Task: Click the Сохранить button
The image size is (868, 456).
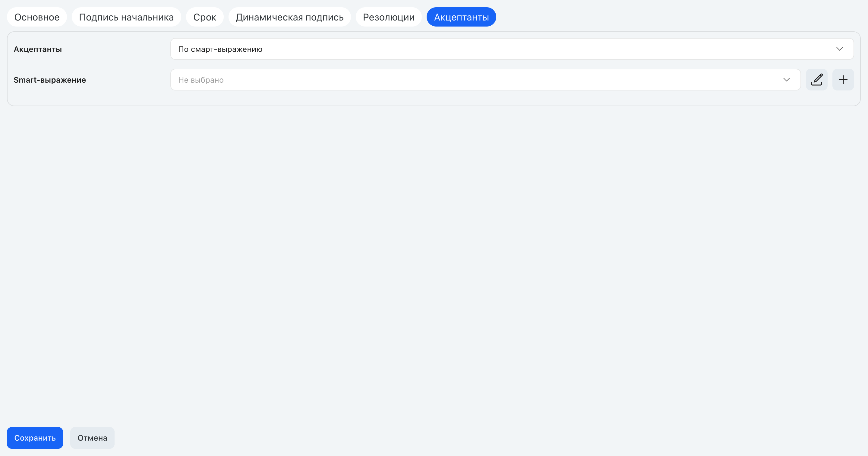Action: click(35, 438)
